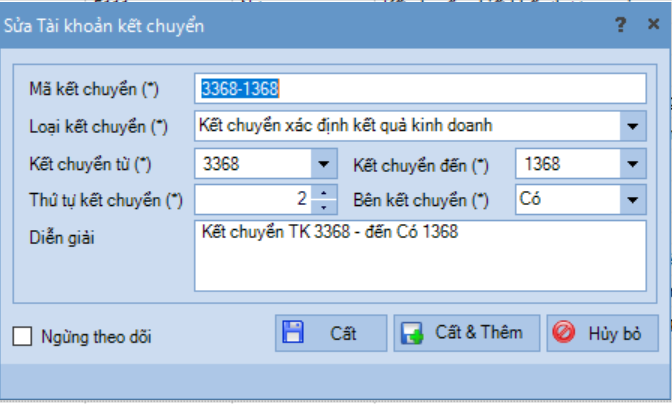Increase Thứ tự kết chuyển with up arrow
Image resolution: width=672 pixels, height=404 pixels.
click(324, 193)
